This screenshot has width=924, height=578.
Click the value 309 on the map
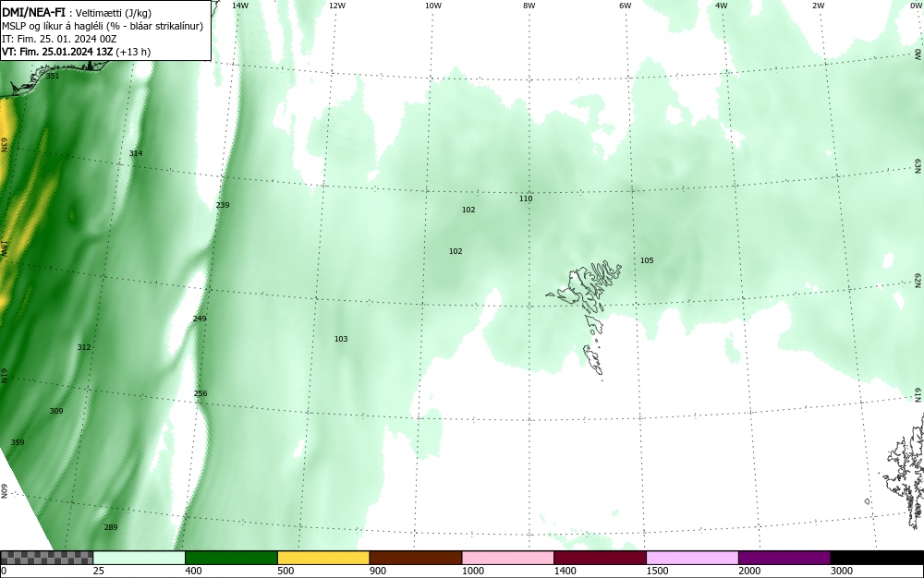tap(56, 411)
